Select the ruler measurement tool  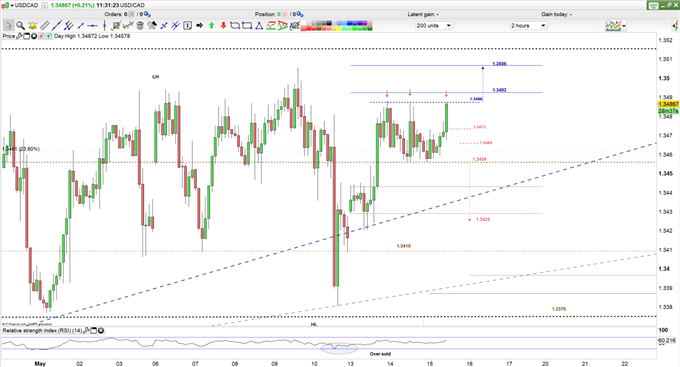(44, 26)
